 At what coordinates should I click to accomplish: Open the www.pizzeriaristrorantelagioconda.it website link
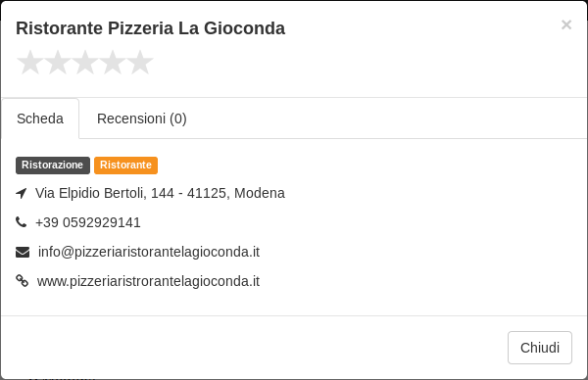(148, 281)
